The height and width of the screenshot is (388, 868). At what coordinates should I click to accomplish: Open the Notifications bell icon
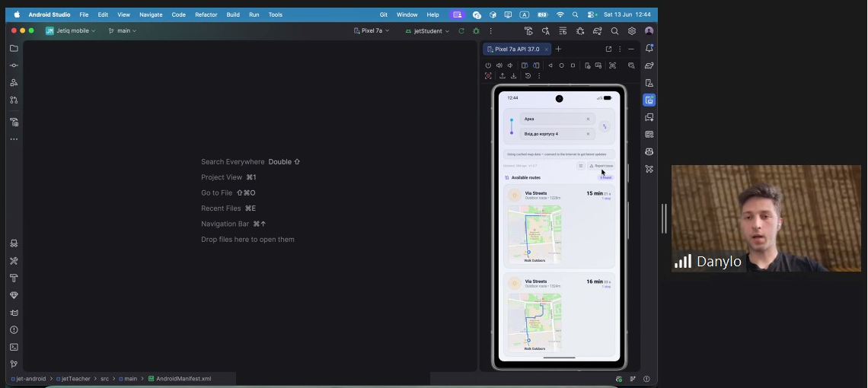coord(649,49)
